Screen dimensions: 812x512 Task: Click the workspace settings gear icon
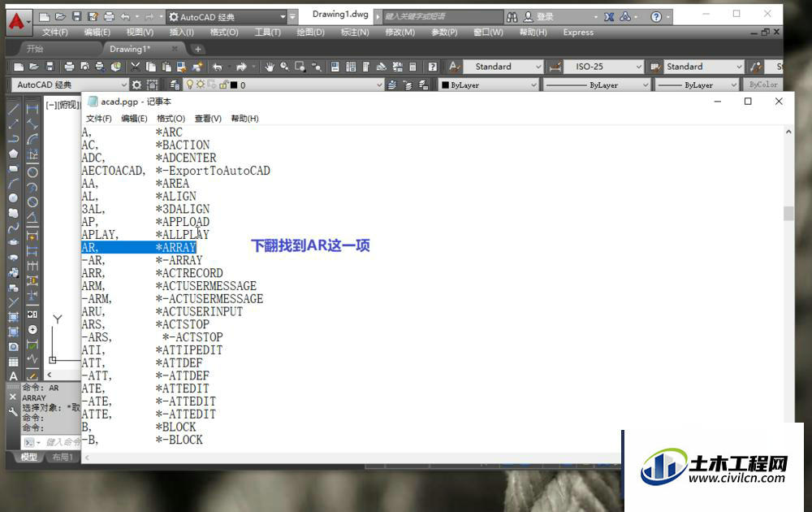136,85
